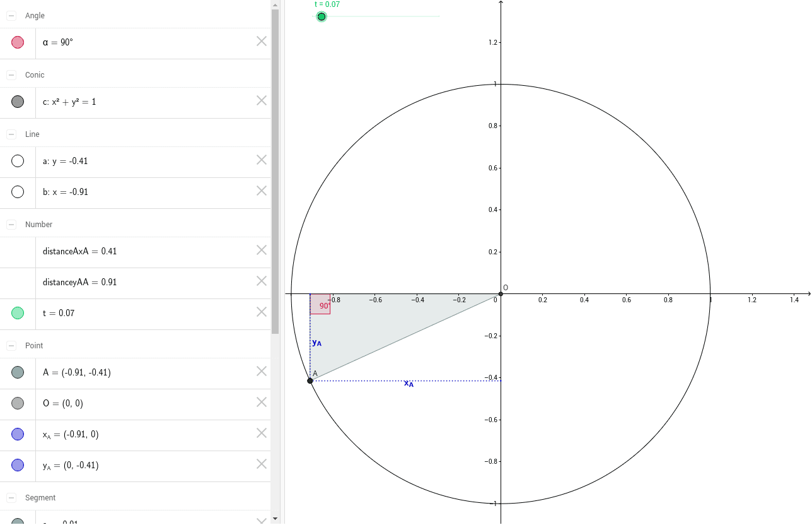
Task: Click the 90° angle marker in graph
Action: point(320,304)
